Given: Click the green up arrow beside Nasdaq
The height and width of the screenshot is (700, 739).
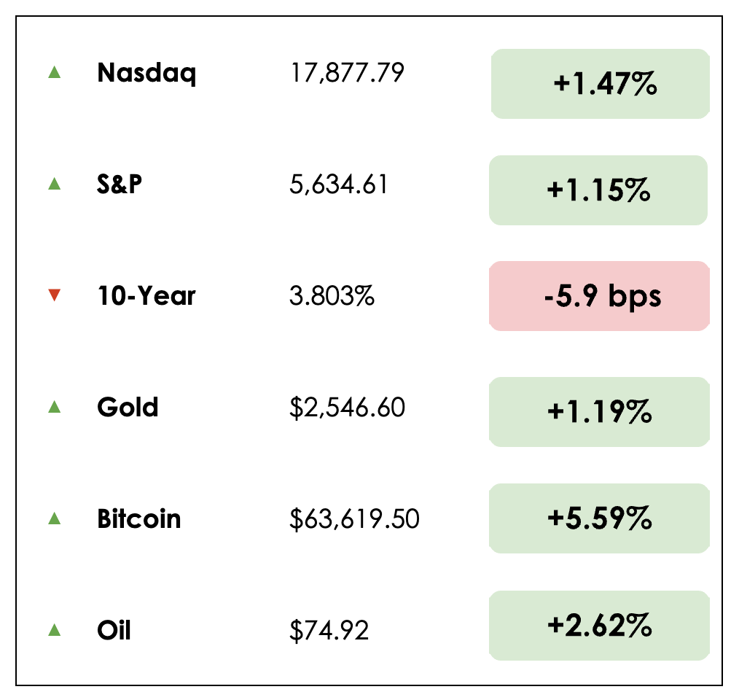Looking at the screenshot, I should coord(53,72).
